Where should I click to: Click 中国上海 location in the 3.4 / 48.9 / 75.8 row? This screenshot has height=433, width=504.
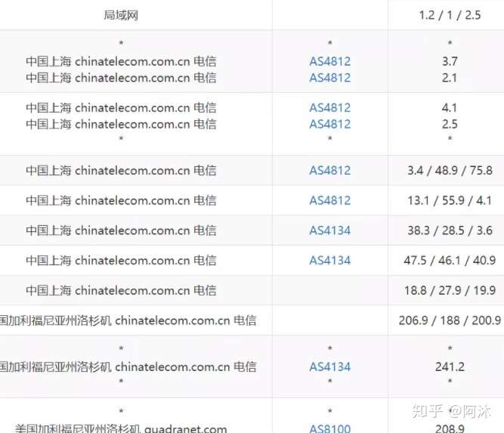(x=121, y=170)
